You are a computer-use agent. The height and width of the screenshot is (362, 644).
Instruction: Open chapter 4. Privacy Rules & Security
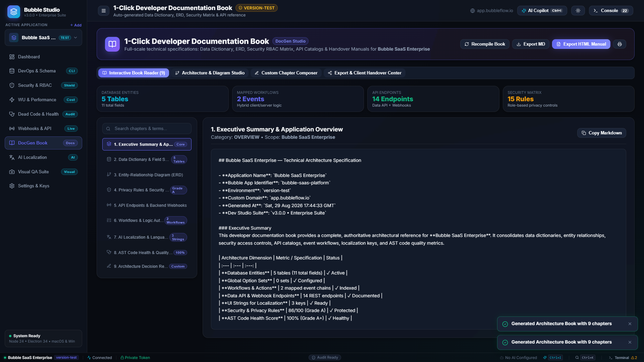click(147, 190)
